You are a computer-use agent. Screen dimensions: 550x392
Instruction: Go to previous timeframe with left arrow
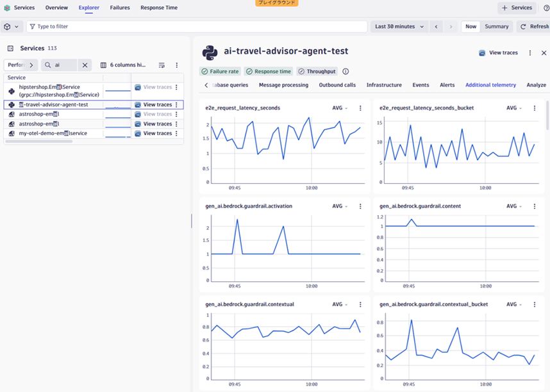pos(437,27)
